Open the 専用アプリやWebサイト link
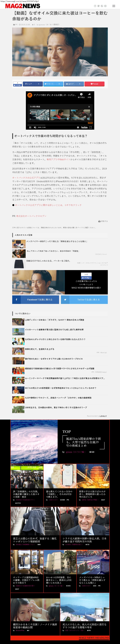Viewport: 120px width, 644px height. [58, 159]
